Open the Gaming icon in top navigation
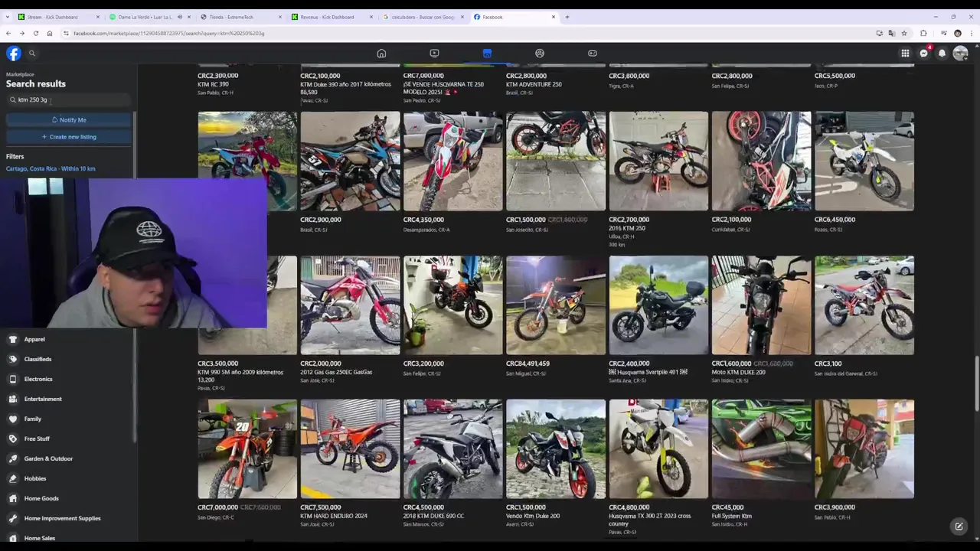 click(593, 53)
